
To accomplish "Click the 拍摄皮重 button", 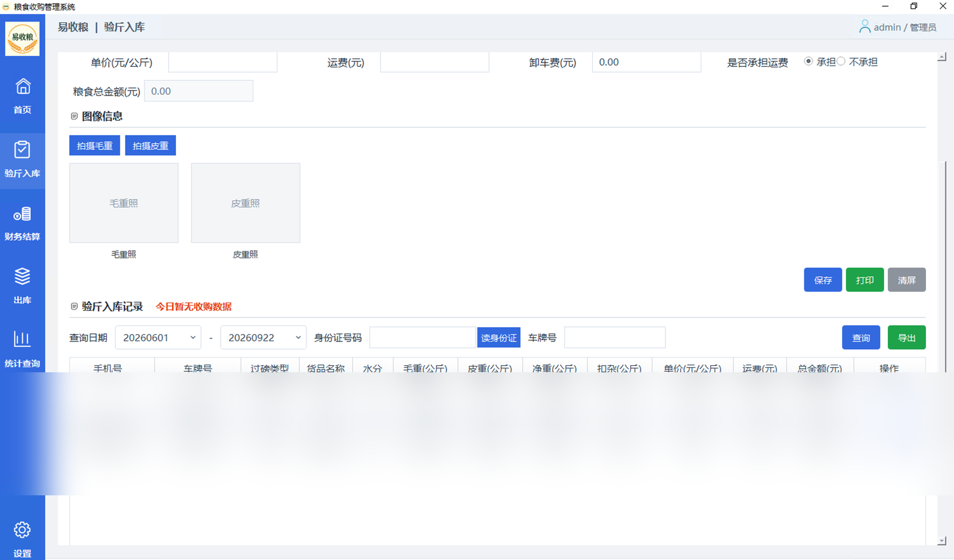I will (150, 145).
